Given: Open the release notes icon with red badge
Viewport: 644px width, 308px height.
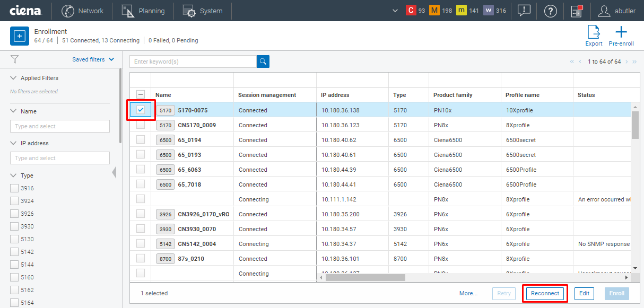Looking at the screenshot, I should (577, 11).
